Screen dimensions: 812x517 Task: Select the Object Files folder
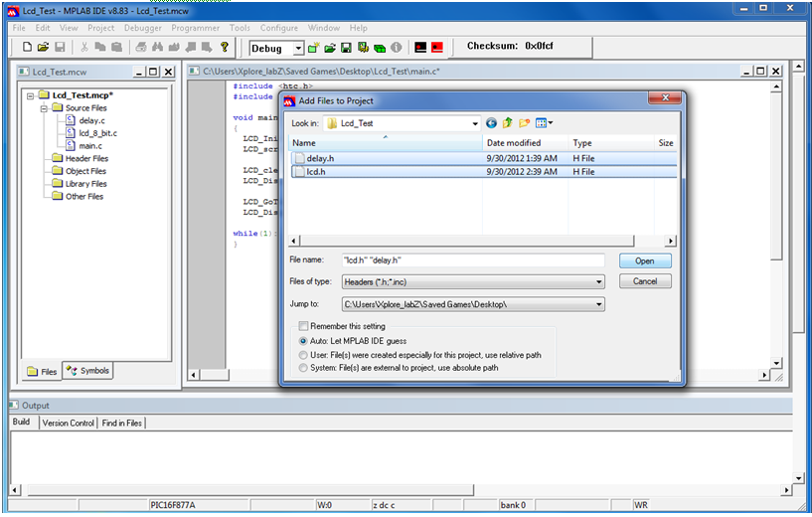[85, 171]
